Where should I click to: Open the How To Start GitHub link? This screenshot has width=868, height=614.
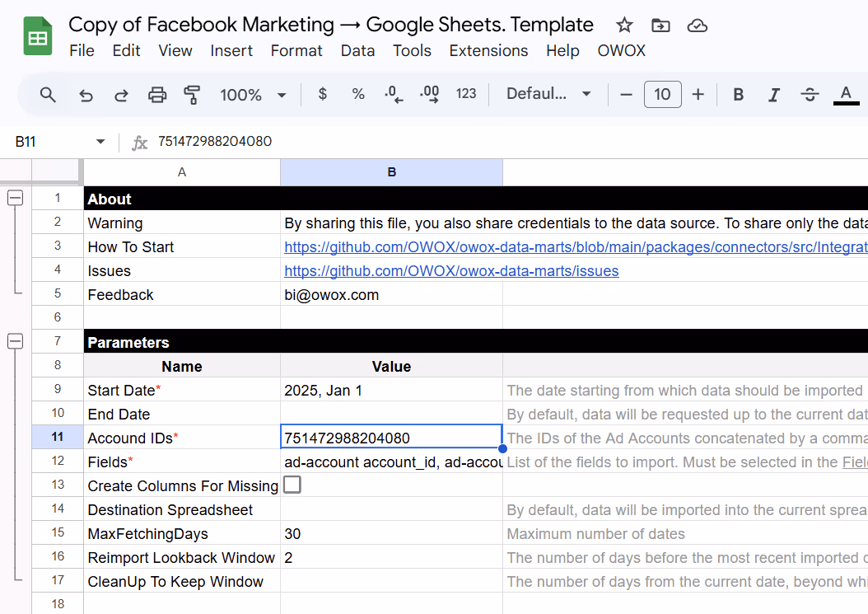coord(576,247)
